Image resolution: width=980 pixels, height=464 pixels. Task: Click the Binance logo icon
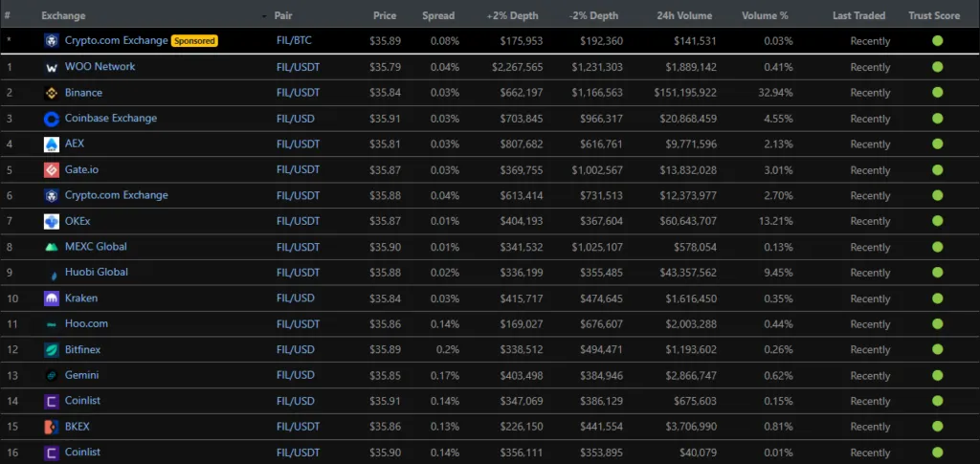click(x=52, y=93)
